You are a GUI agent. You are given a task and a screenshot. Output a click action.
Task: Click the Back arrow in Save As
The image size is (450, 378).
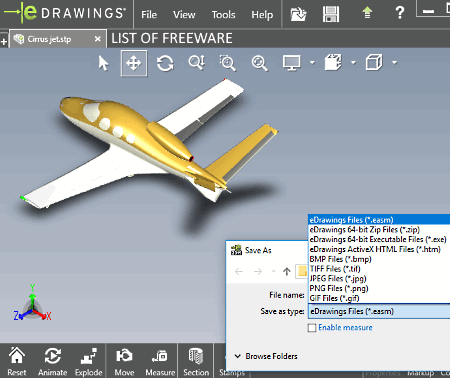239,272
